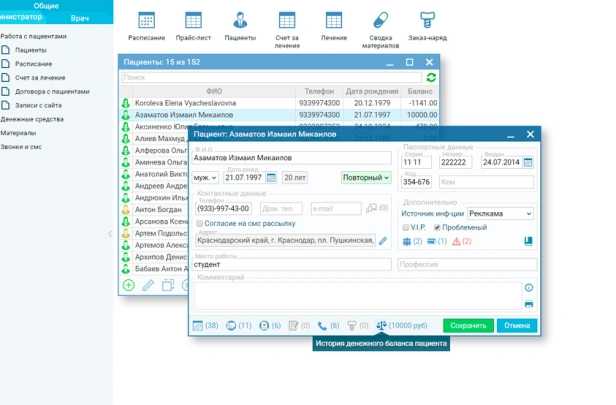Screen dimensions: 616x405
Task: Select Счет за лечение in sidebar
Action: (40, 77)
